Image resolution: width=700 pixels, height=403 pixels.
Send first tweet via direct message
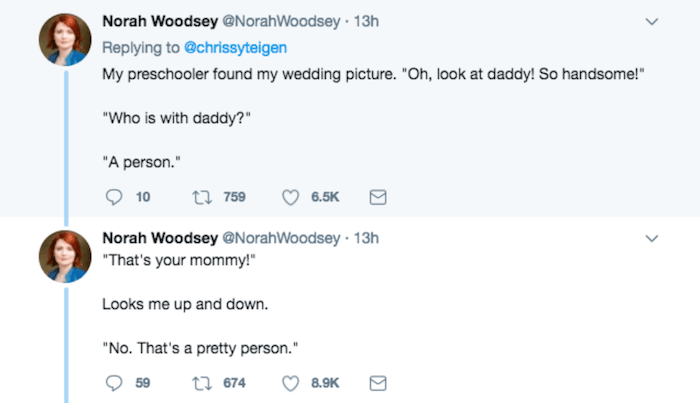pos(378,197)
